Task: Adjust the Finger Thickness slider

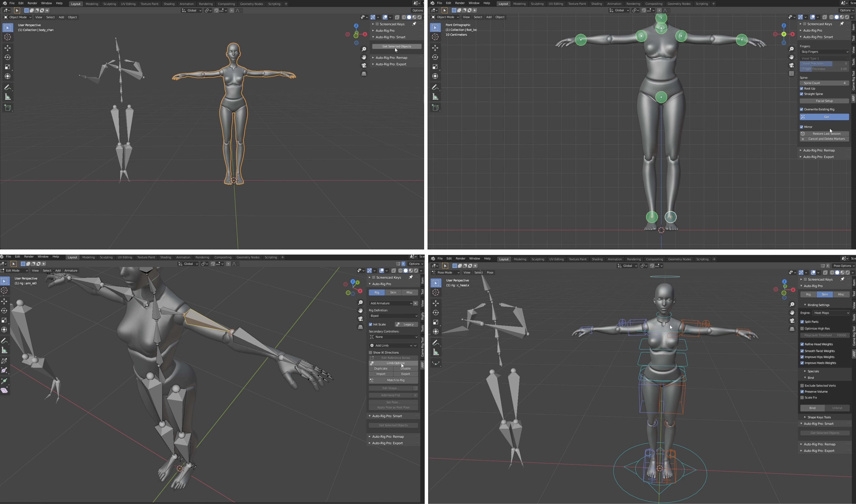Action: point(824,69)
